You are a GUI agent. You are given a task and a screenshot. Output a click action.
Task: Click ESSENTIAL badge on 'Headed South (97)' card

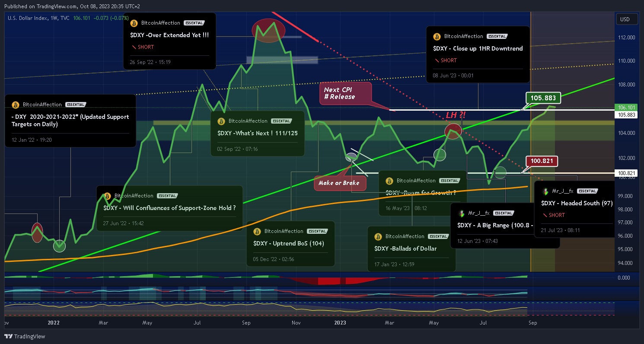[x=587, y=191]
